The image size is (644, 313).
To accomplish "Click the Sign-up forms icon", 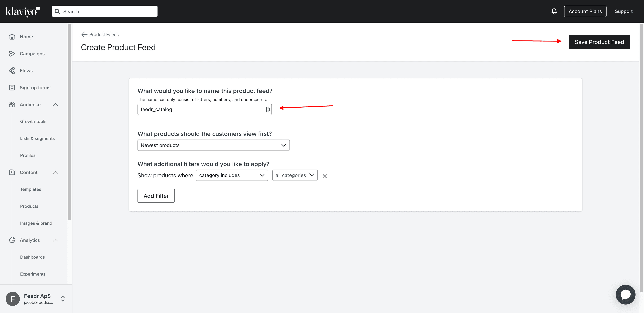I will [12, 87].
